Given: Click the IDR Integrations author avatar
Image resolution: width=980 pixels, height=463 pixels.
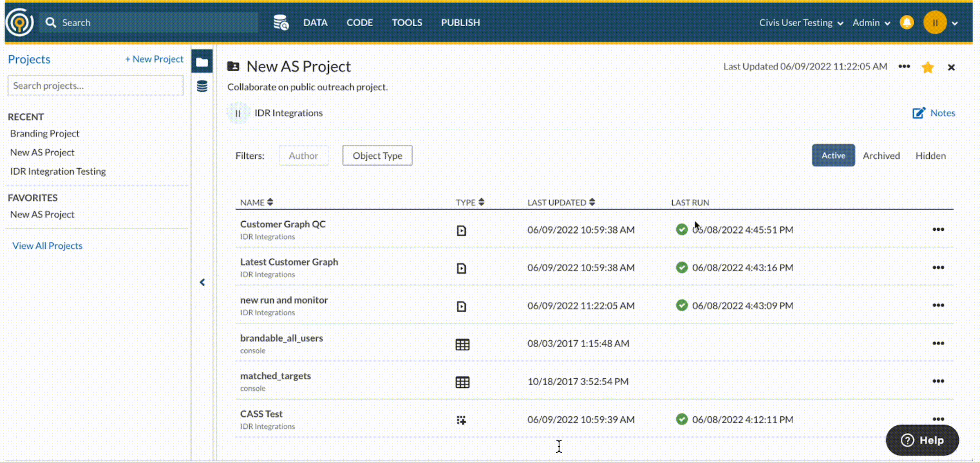Looking at the screenshot, I should point(238,113).
